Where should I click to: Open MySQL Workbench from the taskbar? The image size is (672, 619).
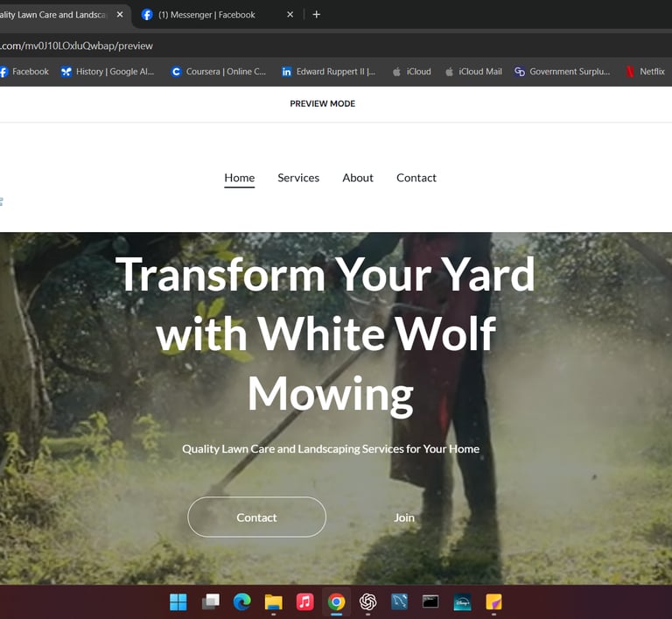399,601
